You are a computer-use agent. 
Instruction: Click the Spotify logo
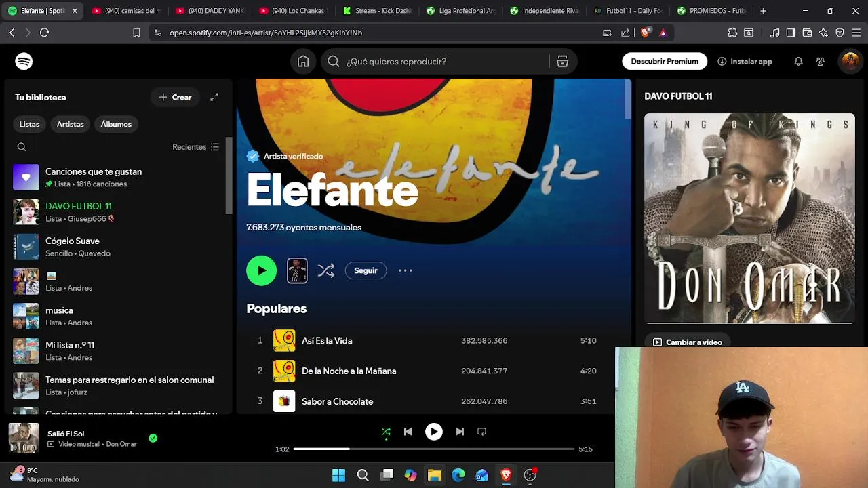(x=24, y=62)
